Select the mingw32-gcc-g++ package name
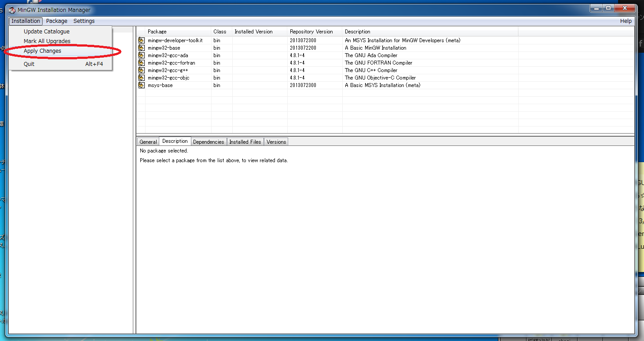Viewport: 644px width, 341px height. (168, 70)
